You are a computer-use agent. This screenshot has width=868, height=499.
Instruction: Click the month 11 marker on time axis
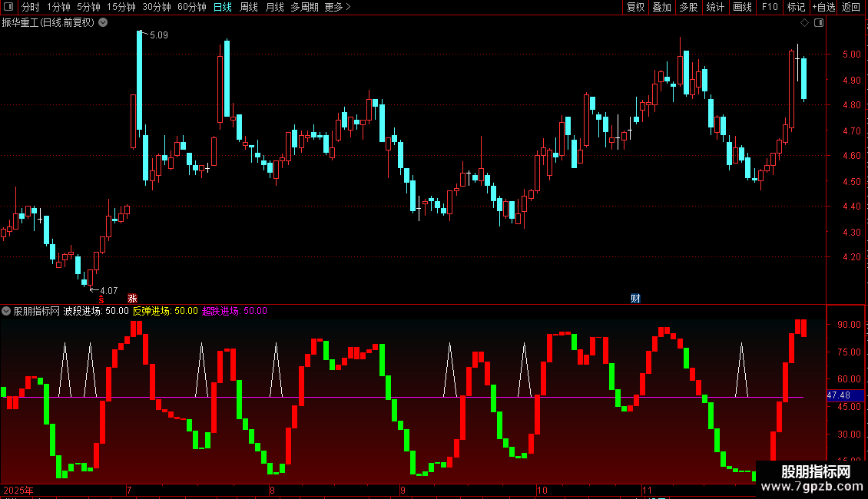(x=647, y=490)
